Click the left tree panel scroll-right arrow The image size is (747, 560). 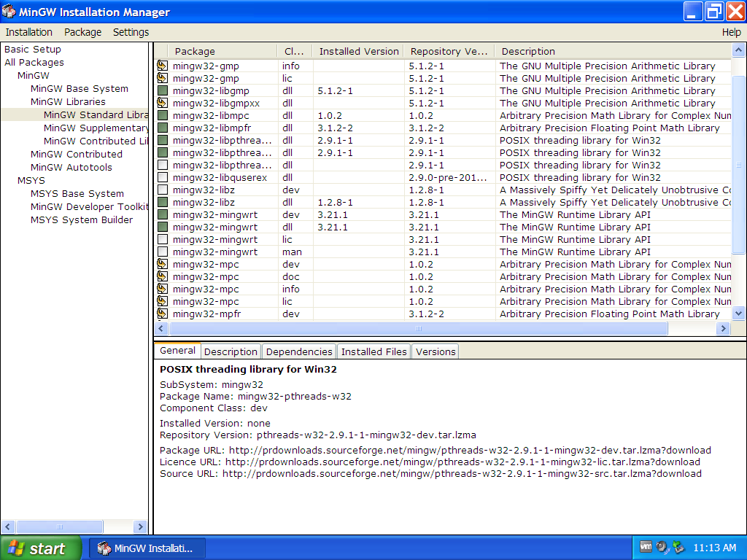click(x=140, y=526)
